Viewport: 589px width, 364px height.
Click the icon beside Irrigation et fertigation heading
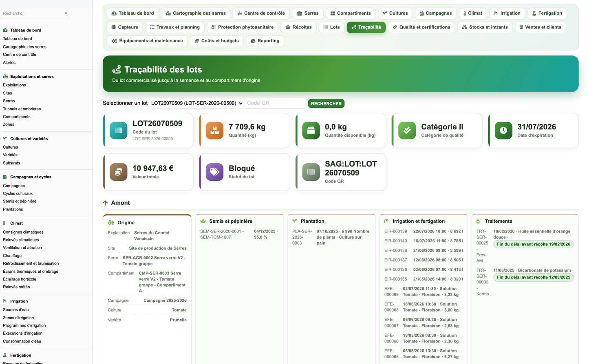tap(387, 221)
